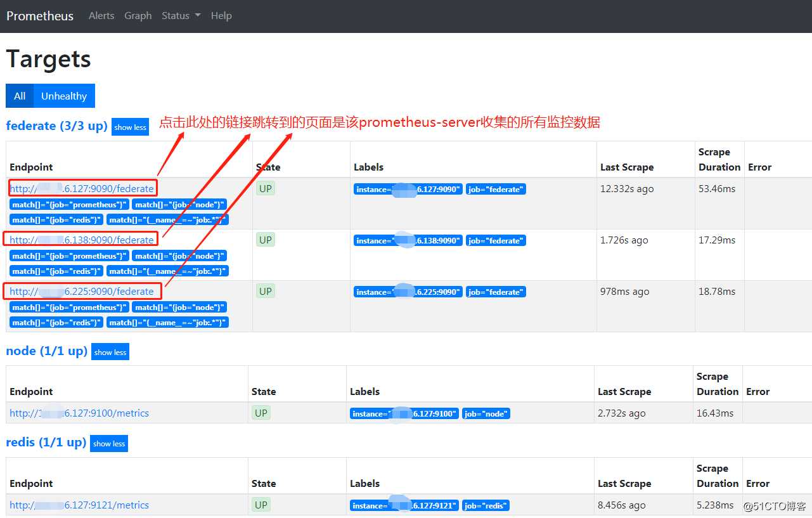Click the UP state of redis target
Viewport: 812px width, 518px height.
coord(261,505)
